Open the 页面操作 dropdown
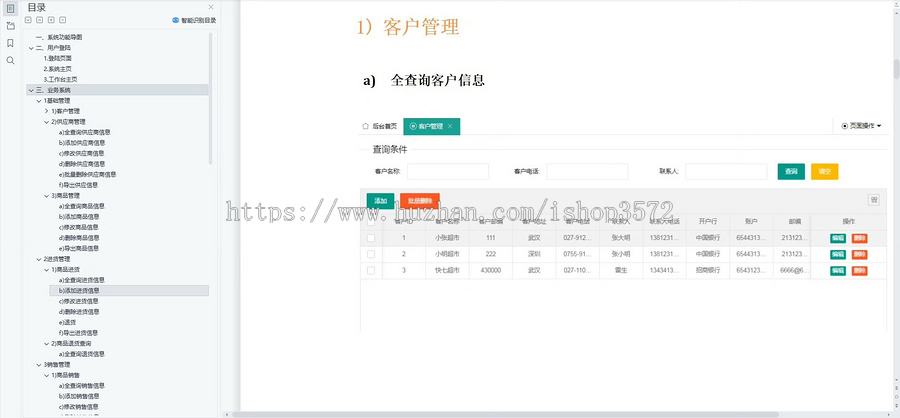This screenshot has height=418, width=900. [861, 126]
